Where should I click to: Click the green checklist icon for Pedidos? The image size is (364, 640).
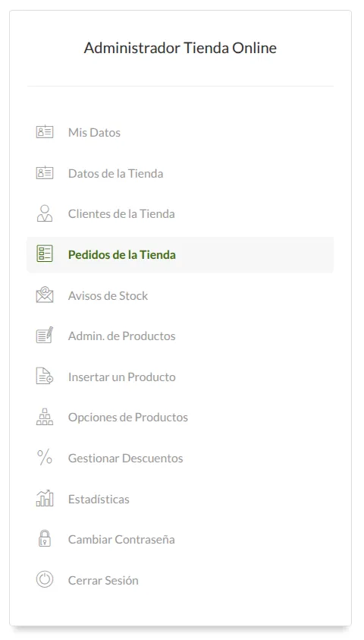45,254
